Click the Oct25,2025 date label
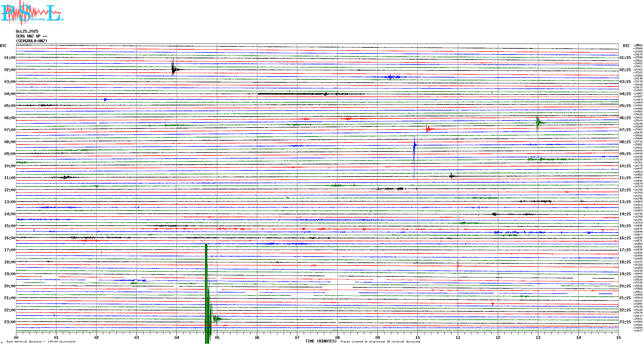The height and width of the screenshot is (346, 644). point(27,31)
